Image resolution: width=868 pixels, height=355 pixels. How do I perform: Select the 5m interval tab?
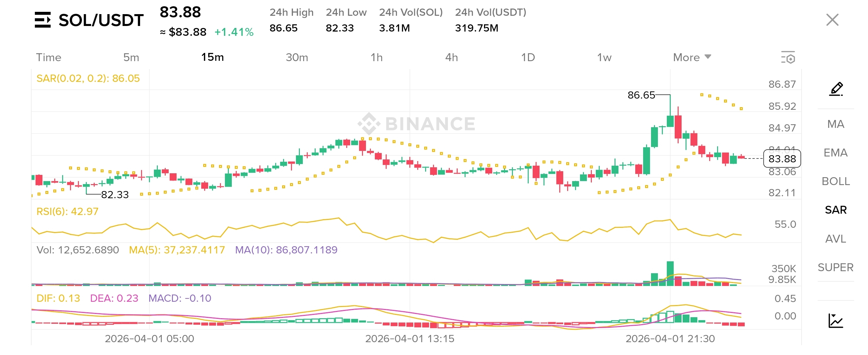pos(131,58)
